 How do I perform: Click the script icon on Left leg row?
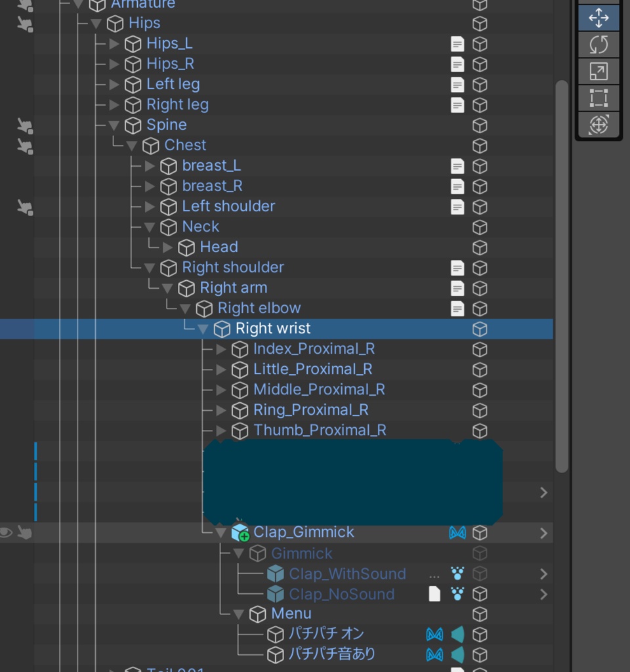457,85
